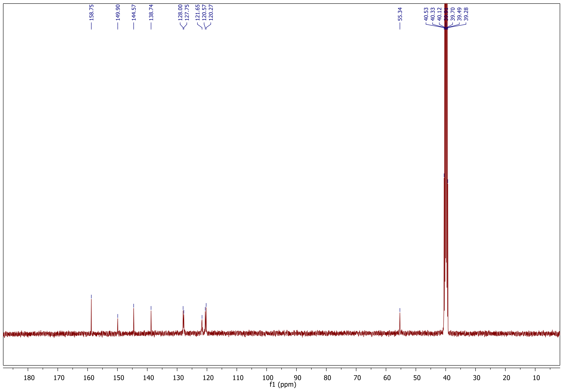Click the 10 axis tick label
Screen dimensions: 564x392
point(536,378)
